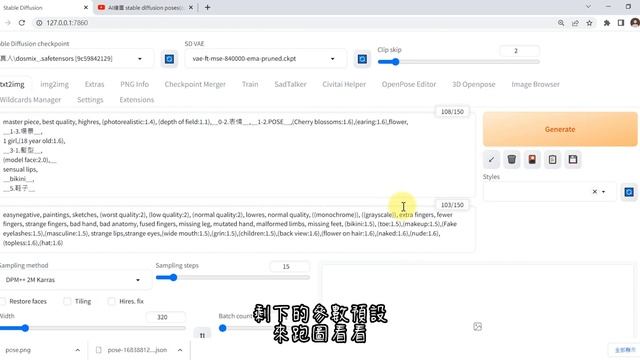Open the Wildcards Manager tab

tap(30, 100)
